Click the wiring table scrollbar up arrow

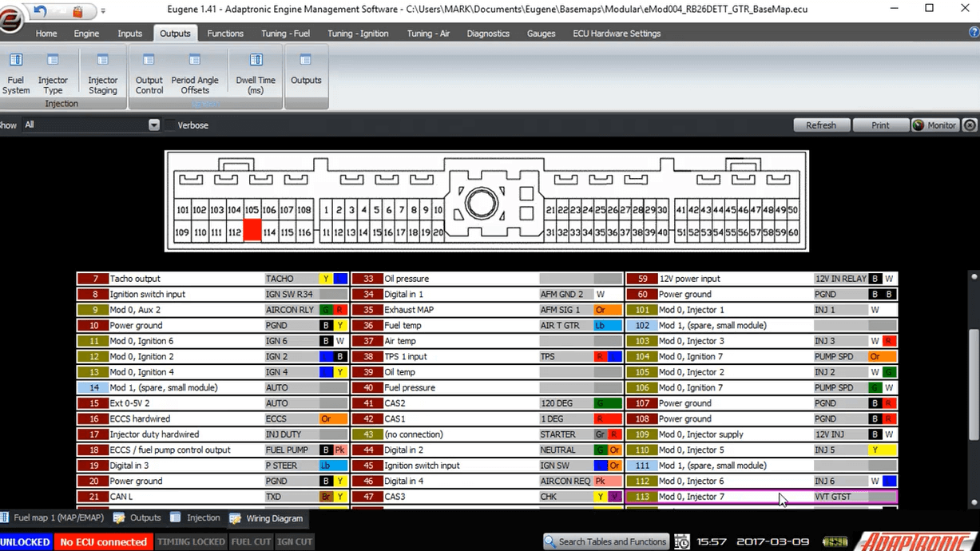click(974, 276)
